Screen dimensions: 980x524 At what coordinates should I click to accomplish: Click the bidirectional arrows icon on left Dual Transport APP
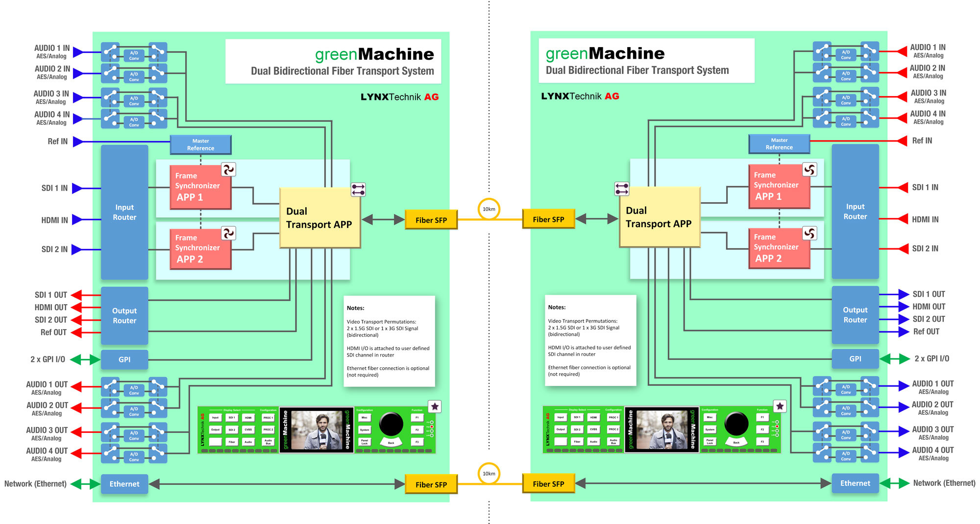[358, 190]
